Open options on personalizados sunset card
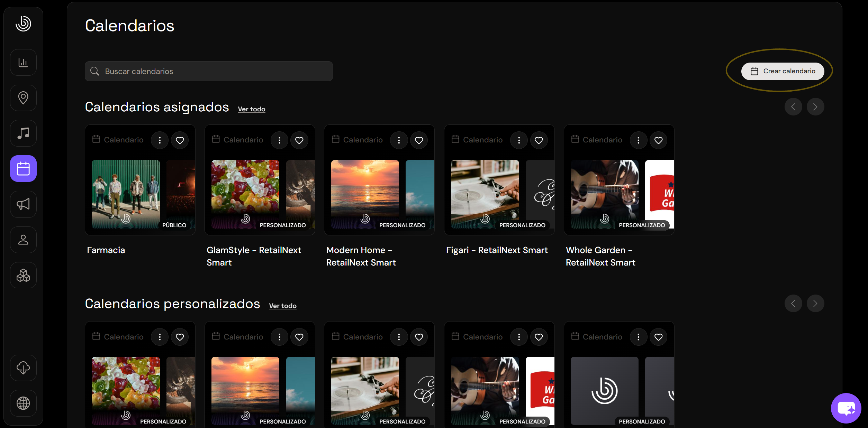Screen dimensions: 868x428 (279, 337)
